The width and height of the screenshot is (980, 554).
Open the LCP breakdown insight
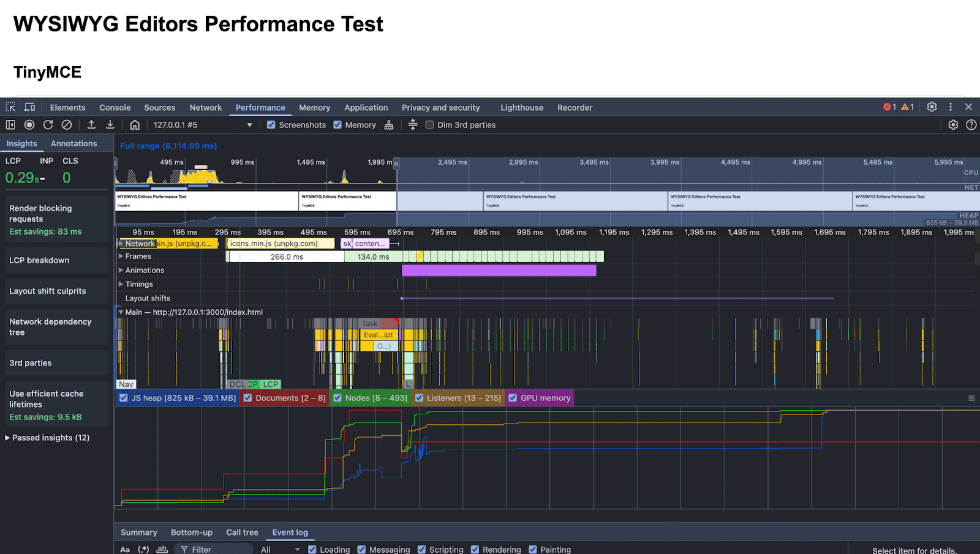coord(38,260)
